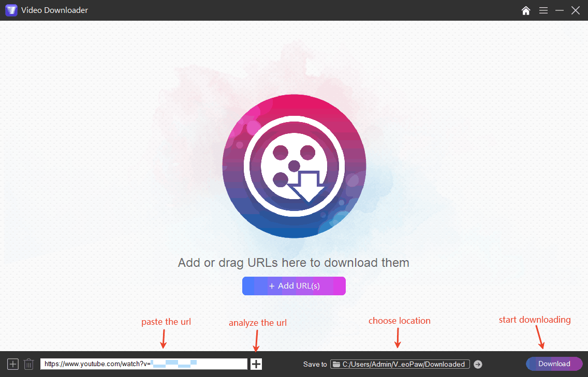This screenshot has width=588, height=377.
Task: Click the 'Save to' label
Action: 315,364
